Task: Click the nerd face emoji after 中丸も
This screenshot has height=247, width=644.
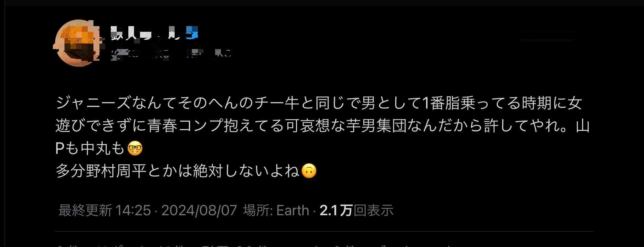Action: [x=135, y=149]
